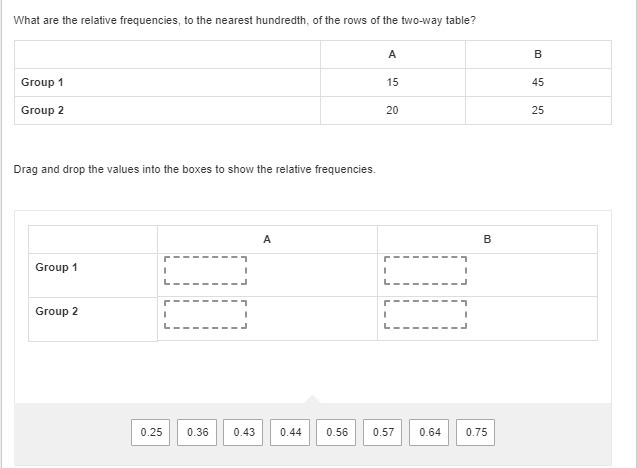Click the cell showing 45 in the data table
Viewport: 637px width, 468px height.
point(538,82)
